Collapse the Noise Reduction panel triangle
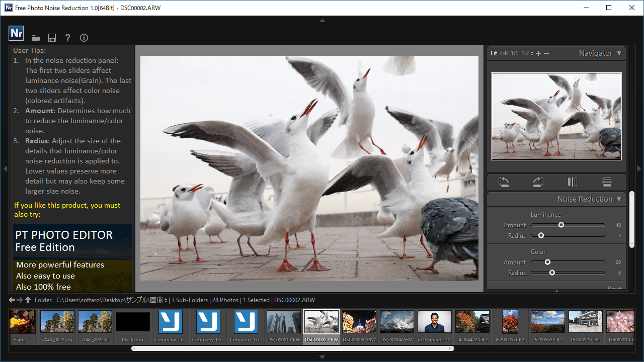This screenshot has height=362, width=644. tap(619, 199)
